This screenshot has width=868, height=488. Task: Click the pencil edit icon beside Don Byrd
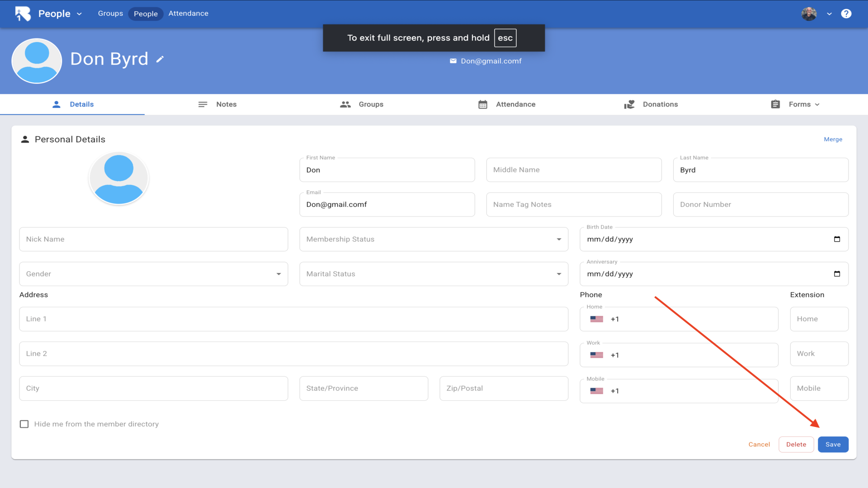[160, 59]
